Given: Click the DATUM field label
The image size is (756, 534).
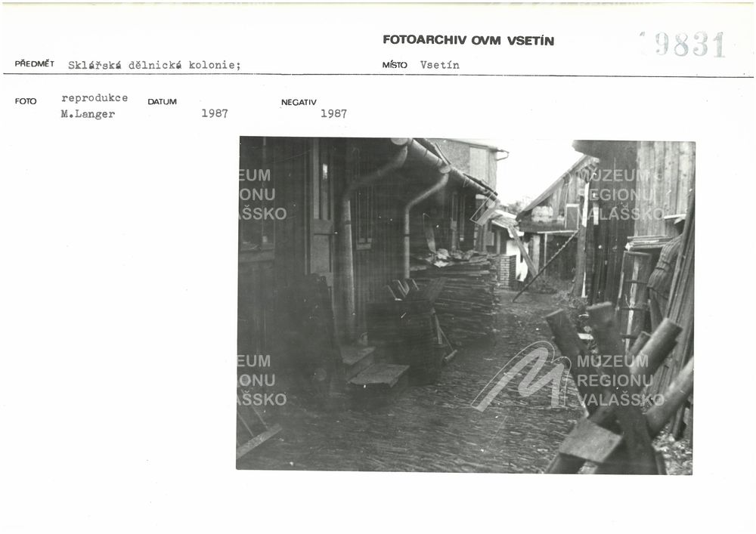Looking at the screenshot, I should (x=162, y=102).
